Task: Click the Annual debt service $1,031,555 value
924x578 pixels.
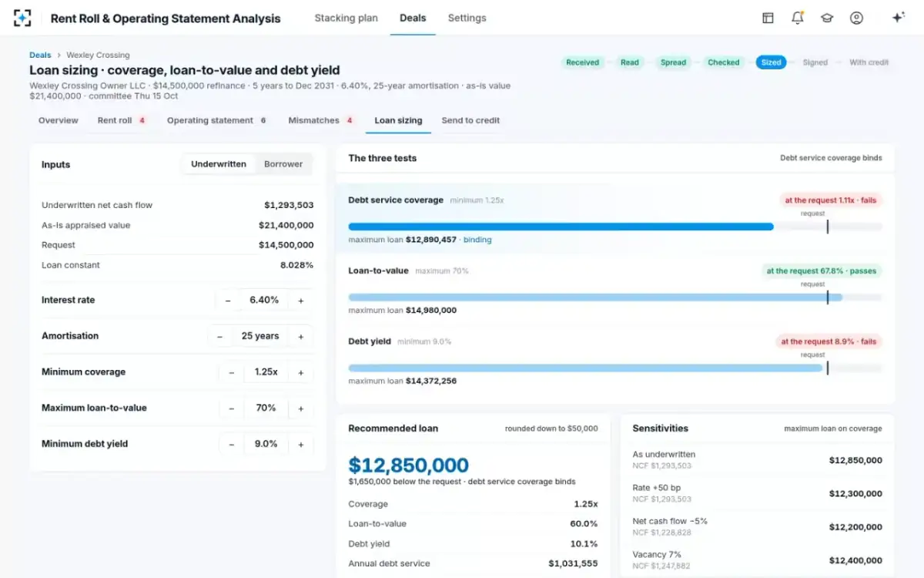Action: pos(573,563)
